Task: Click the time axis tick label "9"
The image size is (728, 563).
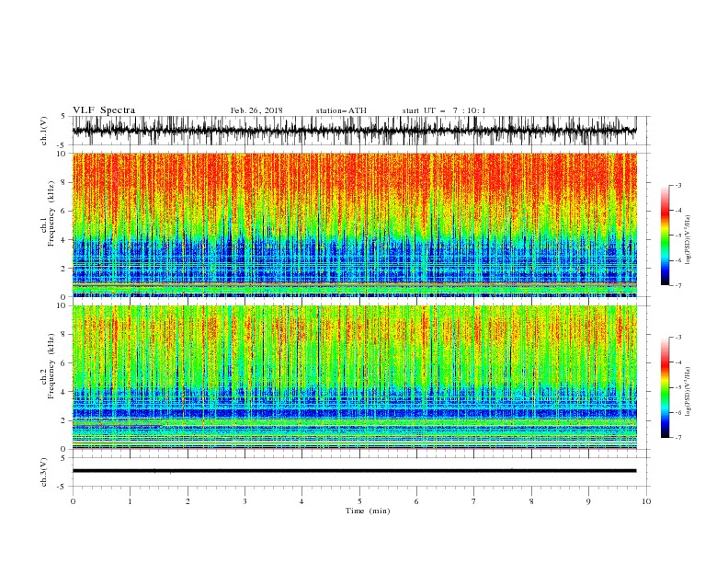Action: [588, 501]
